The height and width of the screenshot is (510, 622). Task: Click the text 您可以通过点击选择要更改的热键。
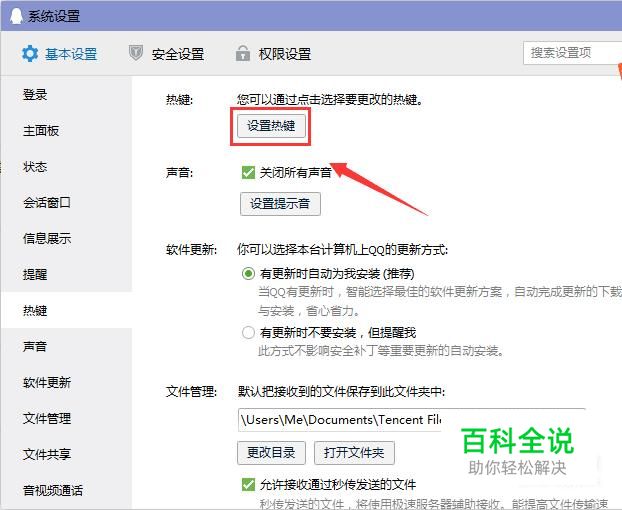point(330,99)
